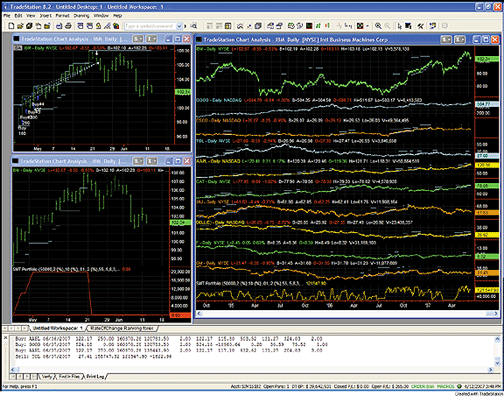The width and height of the screenshot is (504, 396).
Task: Click the CSCO Daily NASDAQ chart label
Action: point(219,120)
